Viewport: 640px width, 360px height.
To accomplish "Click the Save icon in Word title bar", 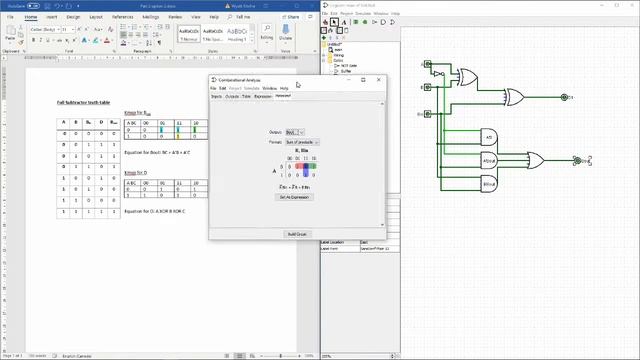I will (47, 6).
